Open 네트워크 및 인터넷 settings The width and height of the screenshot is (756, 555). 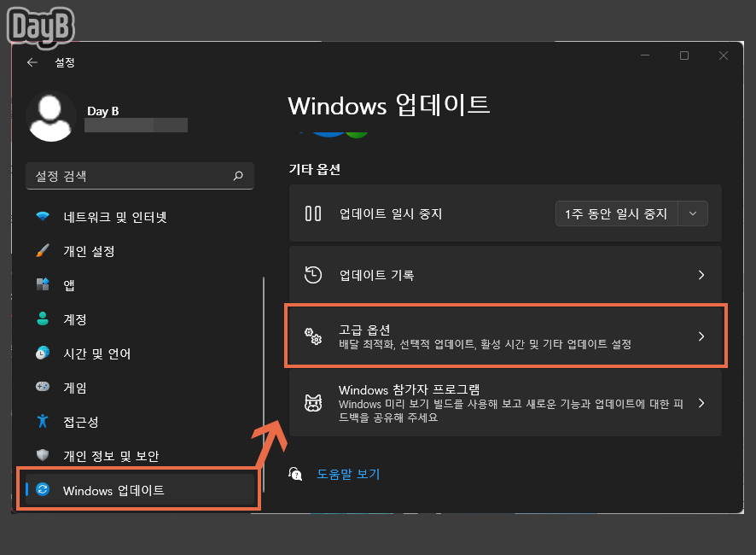point(140,217)
